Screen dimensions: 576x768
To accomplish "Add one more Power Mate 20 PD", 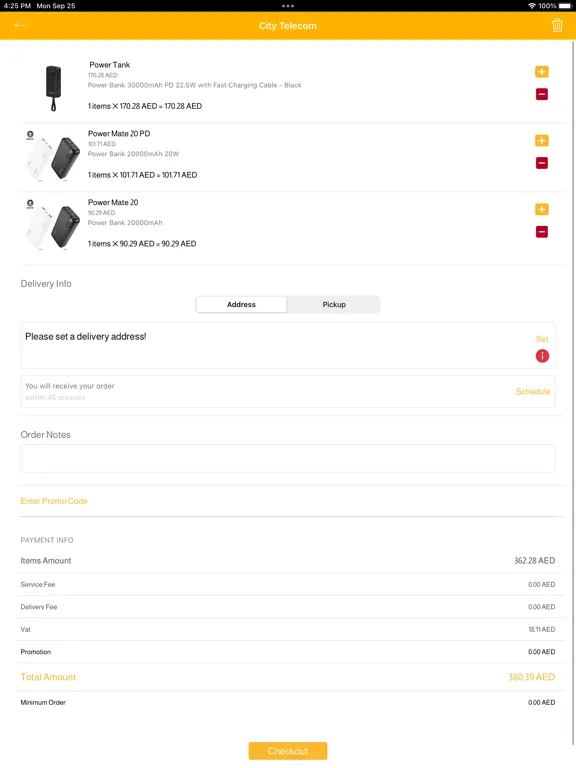I will (x=541, y=141).
